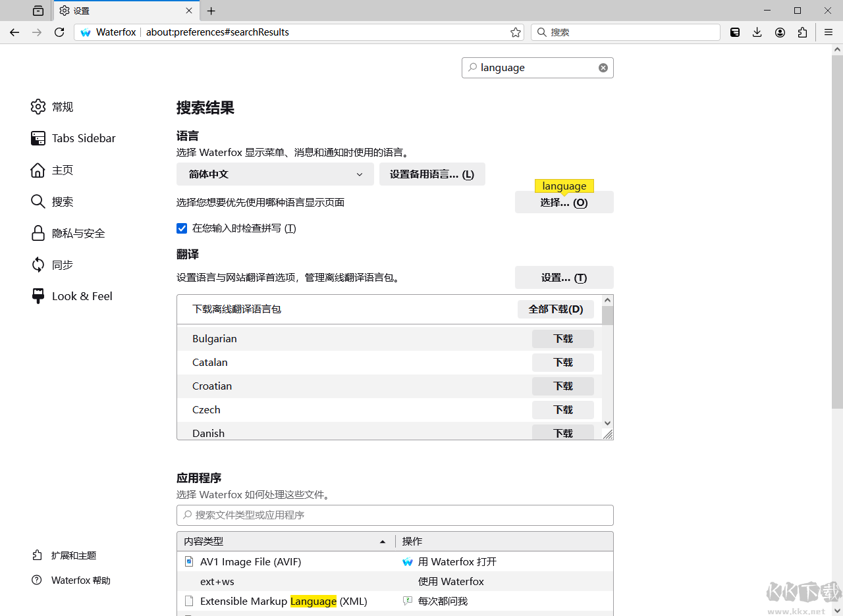
Task: Open the 简体中文 language dropdown
Action: [275, 174]
